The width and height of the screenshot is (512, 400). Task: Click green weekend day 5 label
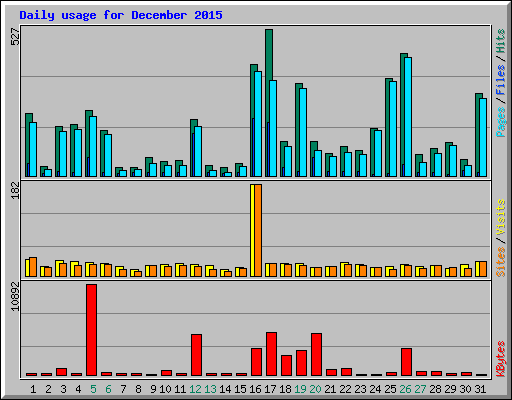point(93,389)
